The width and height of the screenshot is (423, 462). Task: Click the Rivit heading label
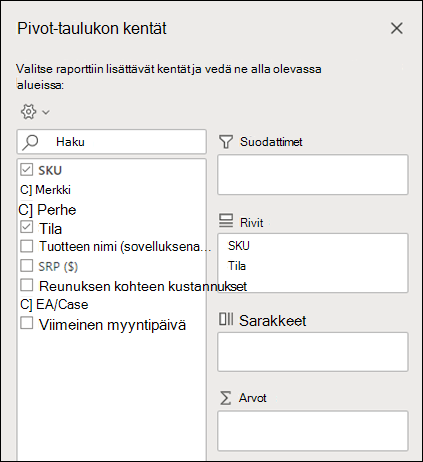click(x=251, y=223)
